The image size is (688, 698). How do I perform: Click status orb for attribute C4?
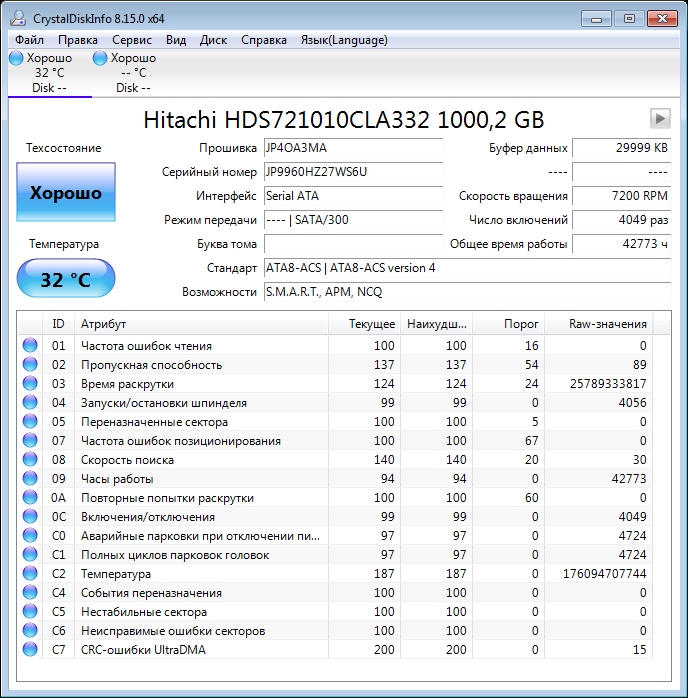click(x=30, y=592)
